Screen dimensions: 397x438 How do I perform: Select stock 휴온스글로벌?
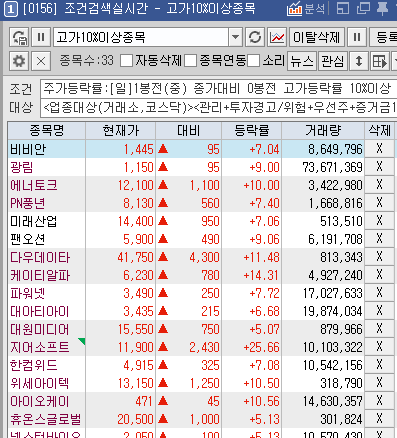pyautogui.click(x=46, y=419)
